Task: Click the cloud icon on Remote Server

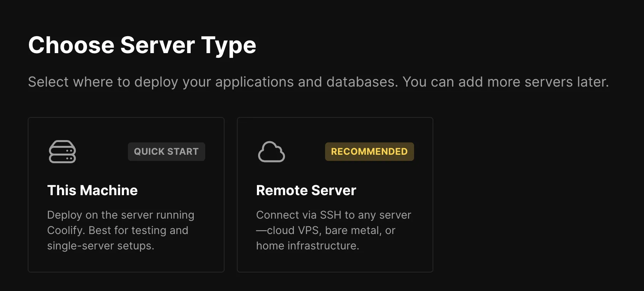Action: coord(272,152)
